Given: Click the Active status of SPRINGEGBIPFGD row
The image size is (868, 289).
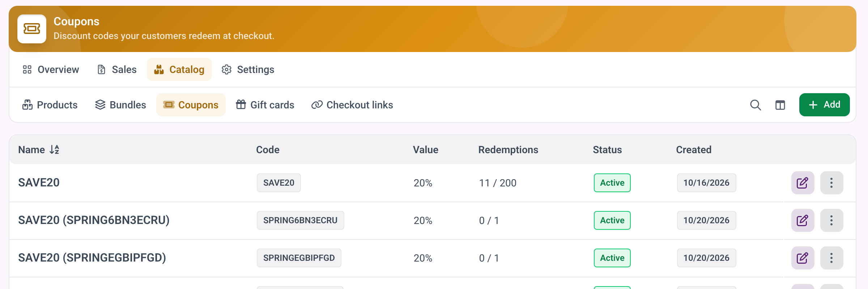Looking at the screenshot, I should point(612,258).
